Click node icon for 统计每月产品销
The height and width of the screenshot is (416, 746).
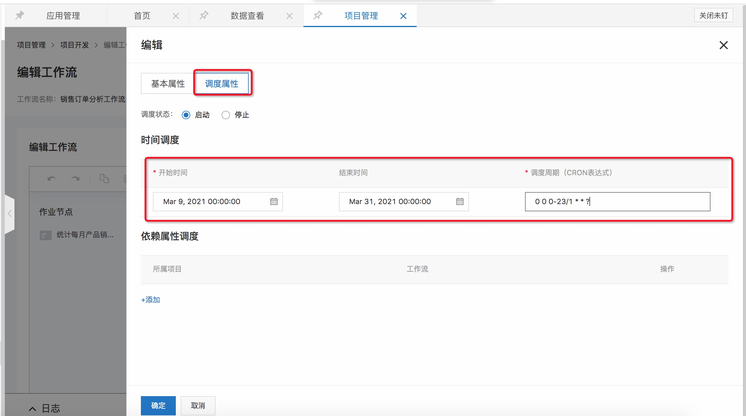coord(46,235)
